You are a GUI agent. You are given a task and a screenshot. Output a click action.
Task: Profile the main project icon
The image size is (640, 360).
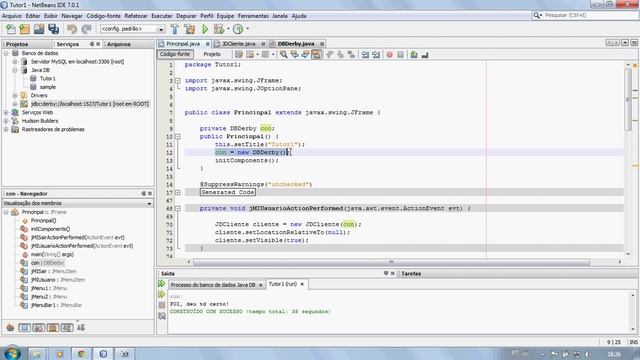[x=238, y=29]
